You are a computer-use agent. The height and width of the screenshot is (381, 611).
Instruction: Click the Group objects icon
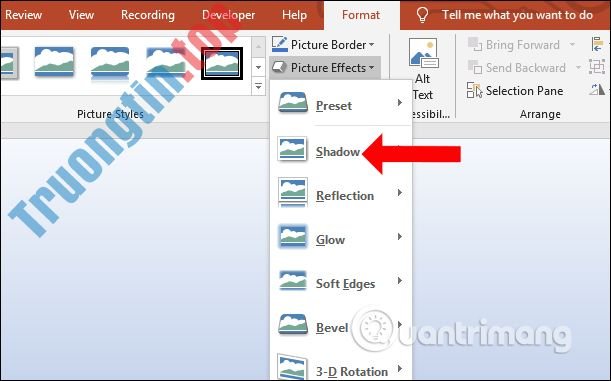[x=597, y=67]
